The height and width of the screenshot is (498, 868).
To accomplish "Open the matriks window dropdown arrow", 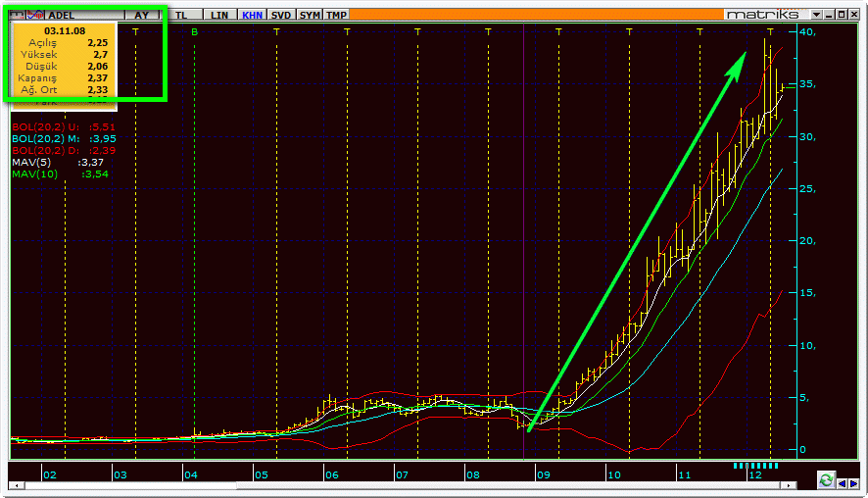I will tap(817, 15).
